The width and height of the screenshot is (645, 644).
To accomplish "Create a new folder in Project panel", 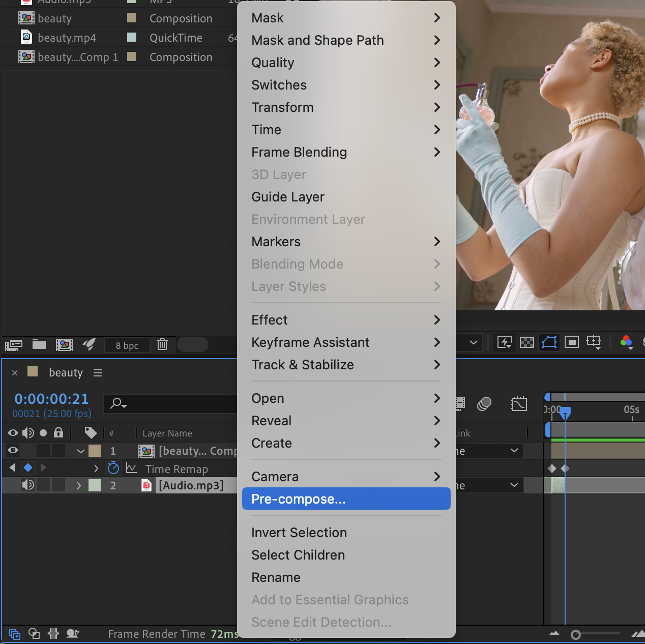I will (39, 344).
